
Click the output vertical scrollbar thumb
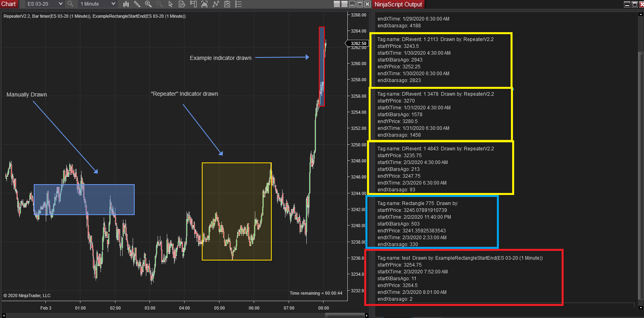641,176
